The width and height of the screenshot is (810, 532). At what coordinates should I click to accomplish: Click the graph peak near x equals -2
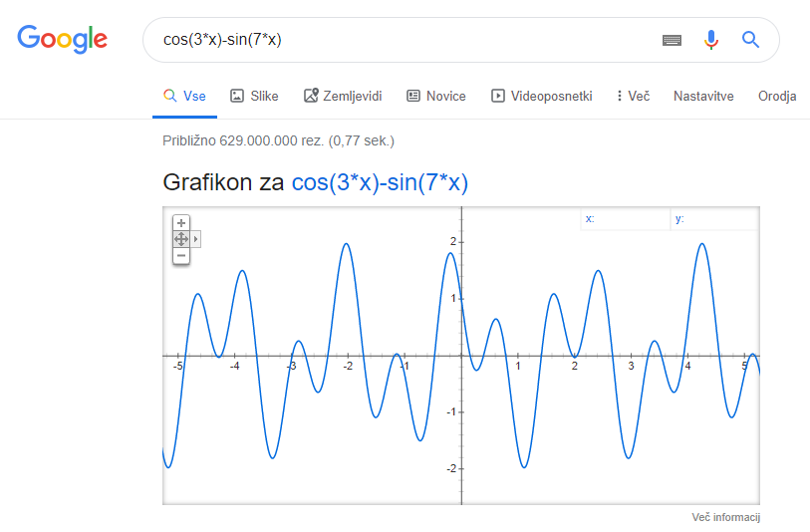click(x=346, y=244)
